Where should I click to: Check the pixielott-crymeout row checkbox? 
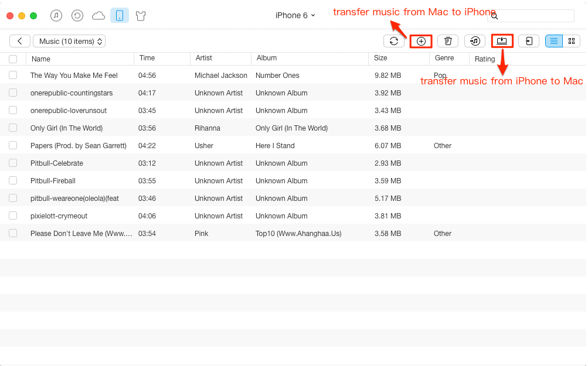(13, 216)
